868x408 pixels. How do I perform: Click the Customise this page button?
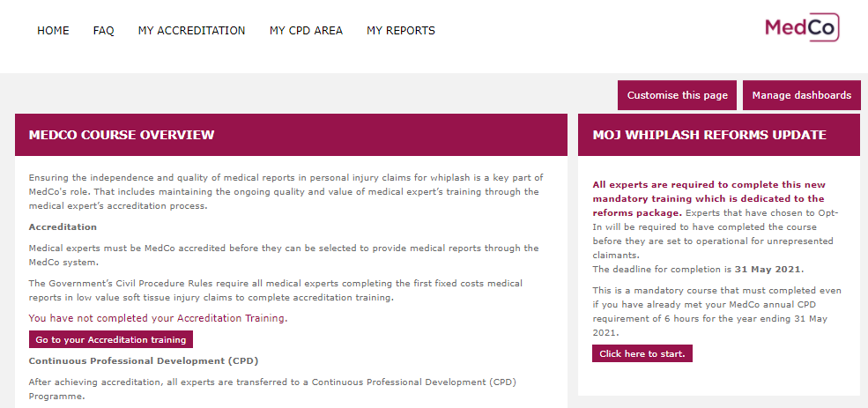click(677, 95)
